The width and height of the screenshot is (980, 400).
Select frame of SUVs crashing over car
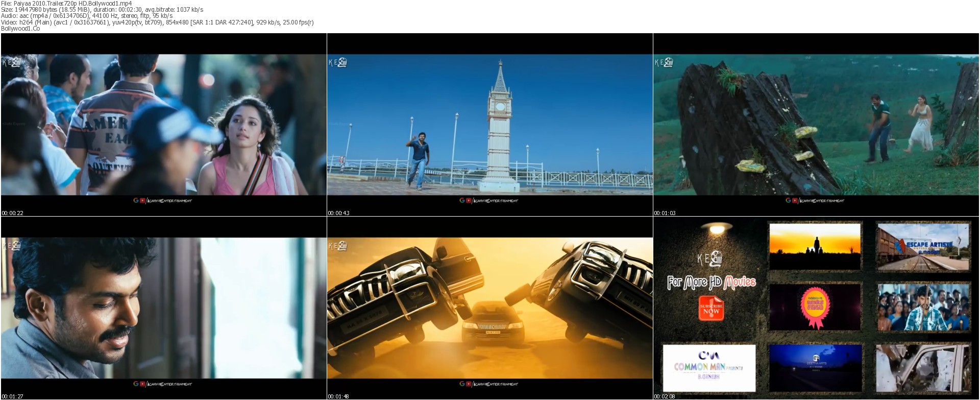[x=490, y=308]
